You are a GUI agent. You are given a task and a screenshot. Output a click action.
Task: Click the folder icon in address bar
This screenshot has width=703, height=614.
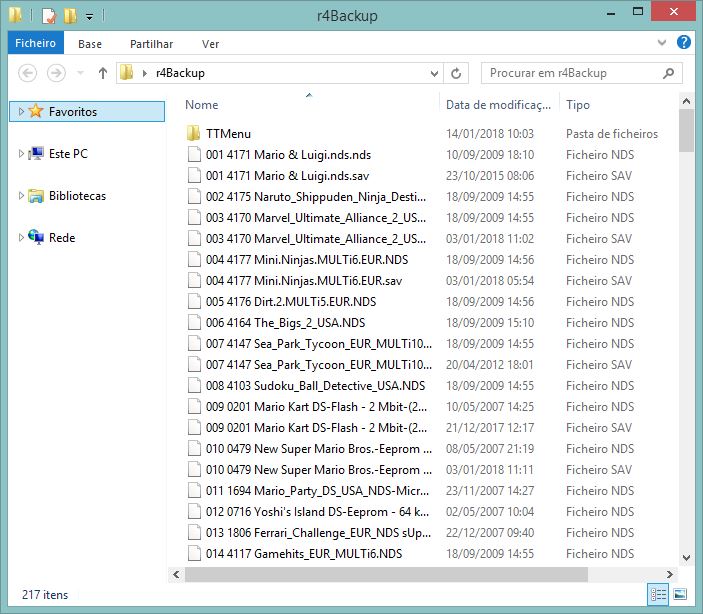coord(127,73)
